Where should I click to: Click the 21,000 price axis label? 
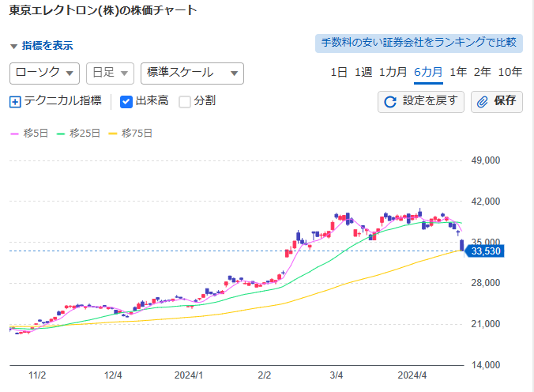(486, 324)
